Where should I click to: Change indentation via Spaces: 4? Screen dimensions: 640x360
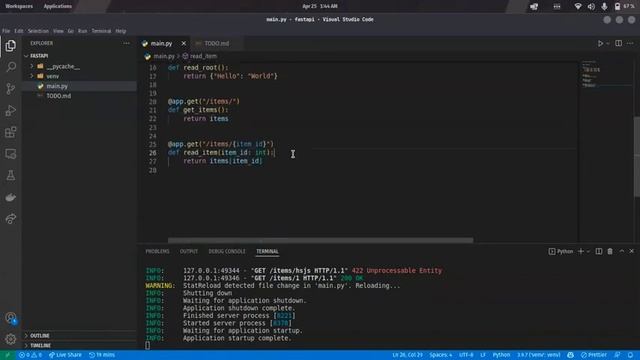click(440, 355)
